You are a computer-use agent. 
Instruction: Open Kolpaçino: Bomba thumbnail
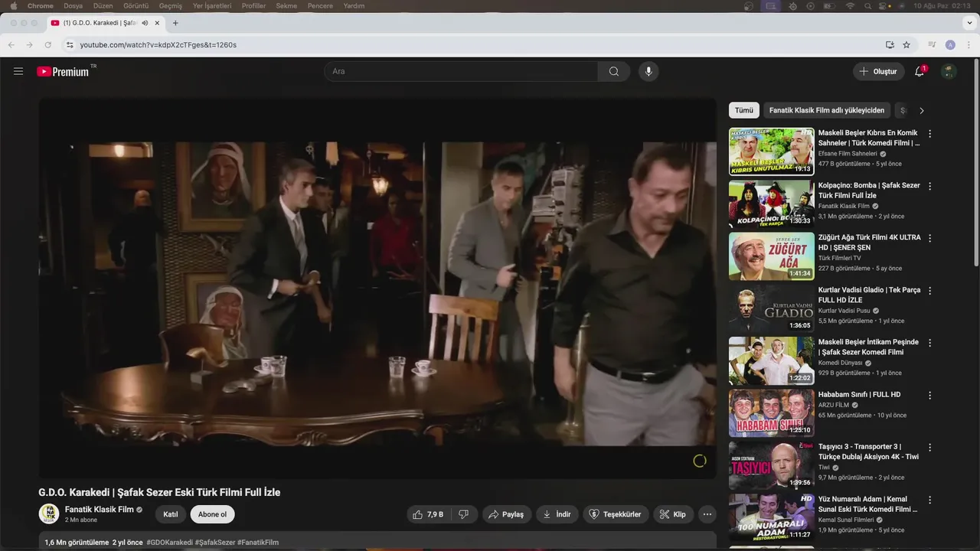(771, 204)
